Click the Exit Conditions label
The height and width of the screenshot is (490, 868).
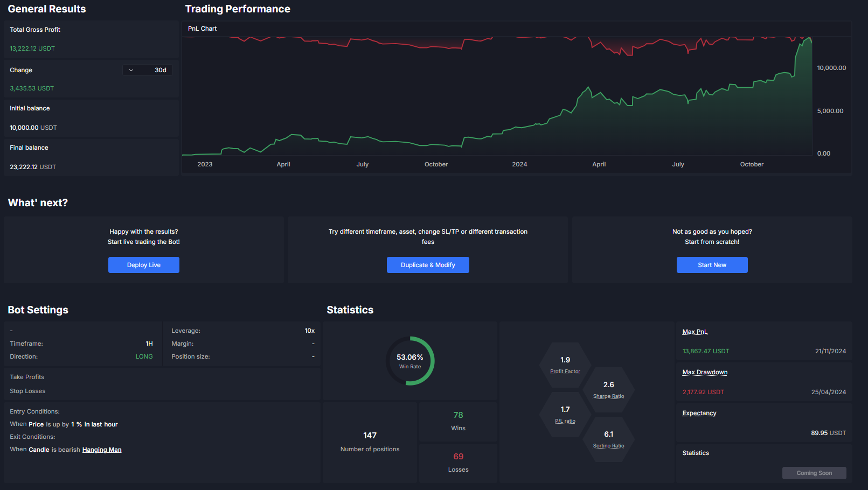(x=32, y=437)
